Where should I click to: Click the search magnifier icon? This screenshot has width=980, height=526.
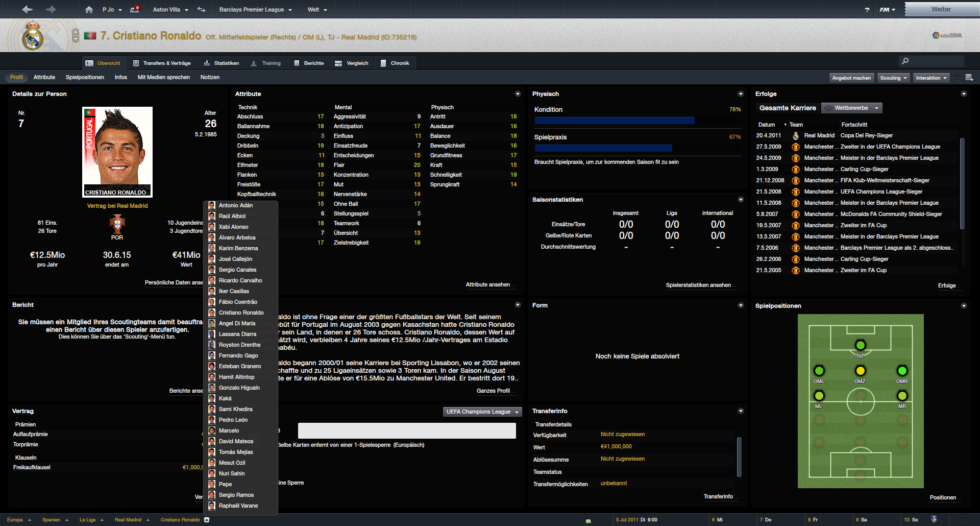[905, 61]
